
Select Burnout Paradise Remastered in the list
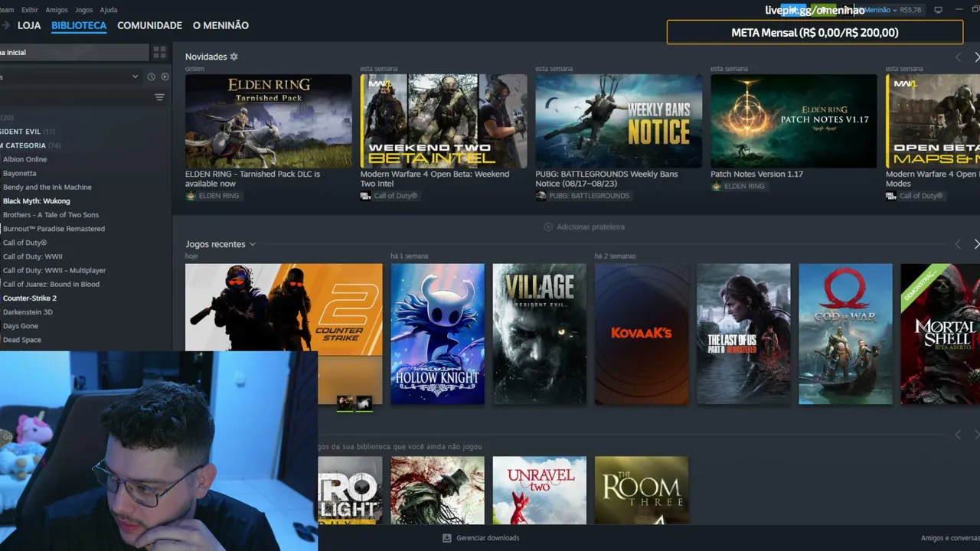[x=54, y=229]
